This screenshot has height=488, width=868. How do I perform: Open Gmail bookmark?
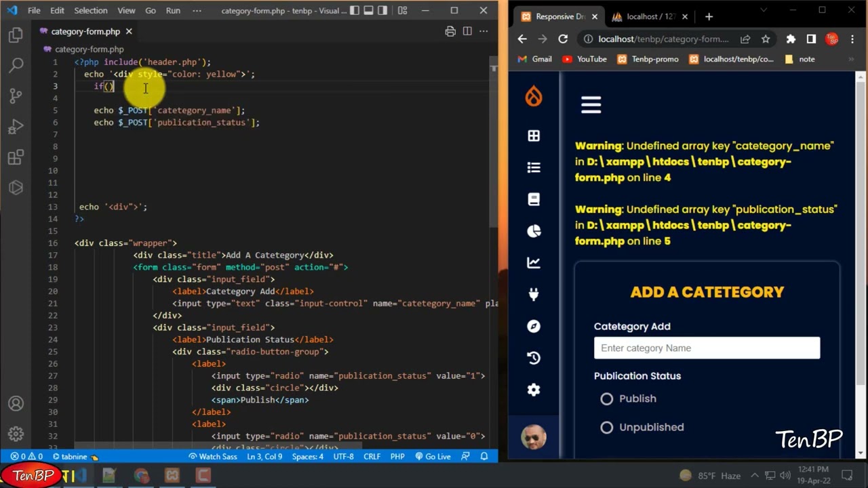coord(534,59)
